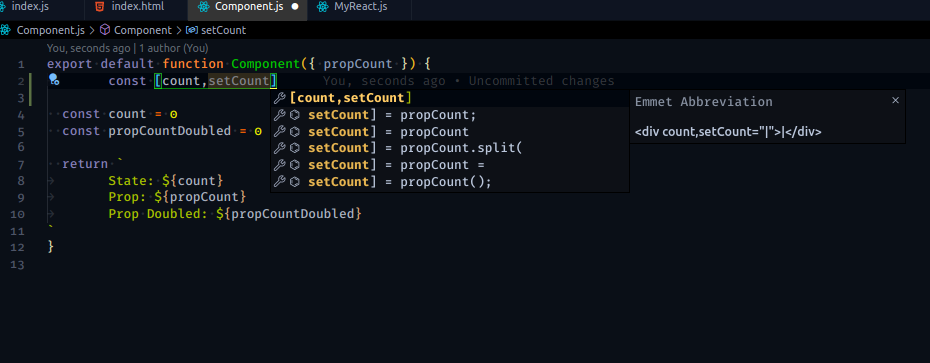
Task: Click the React icon on MyReact.js tab
Action: click(x=323, y=7)
